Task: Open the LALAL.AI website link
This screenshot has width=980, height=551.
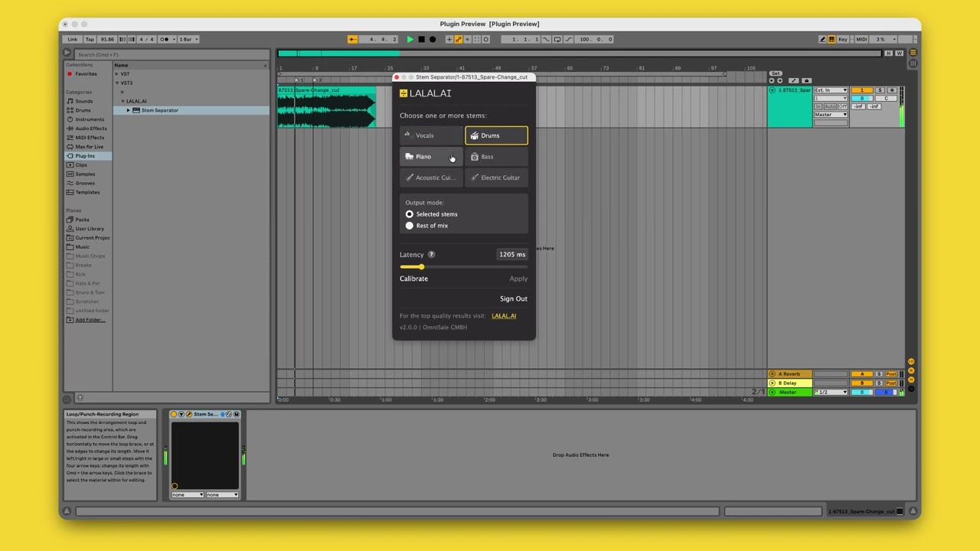Action: point(504,316)
